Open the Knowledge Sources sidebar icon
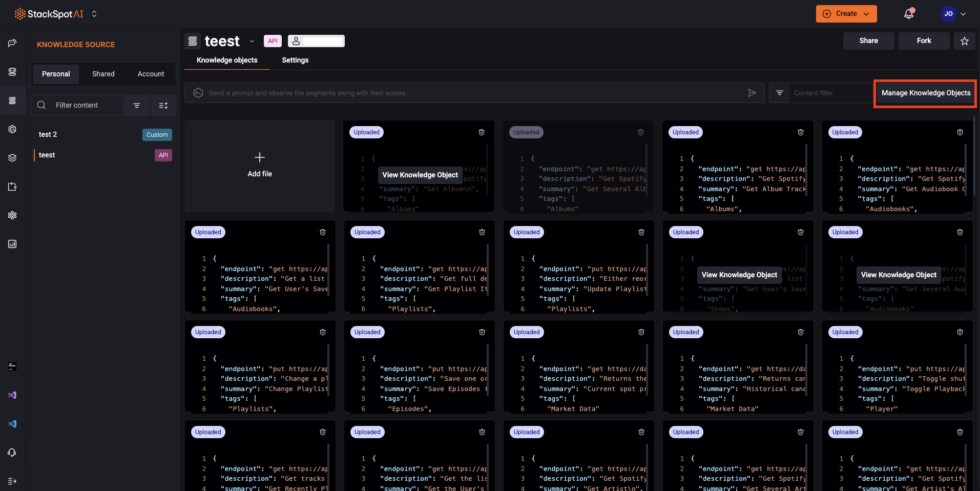Viewport: 980px width, 491px height. 12,100
